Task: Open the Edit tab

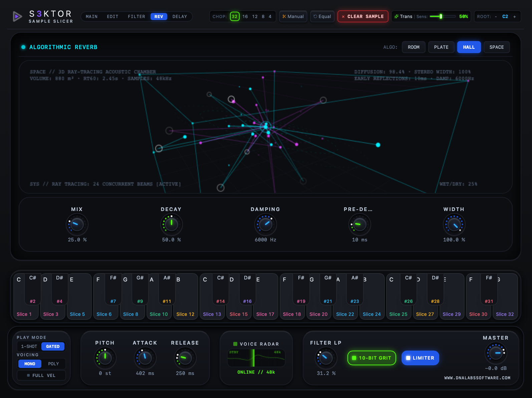Action: pyautogui.click(x=113, y=16)
